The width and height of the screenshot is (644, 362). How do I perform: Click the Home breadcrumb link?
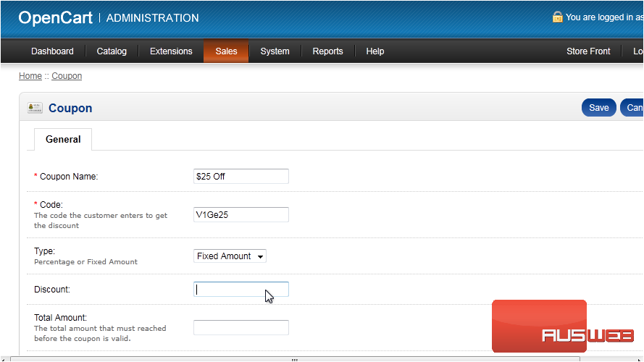pyautogui.click(x=30, y=76)
